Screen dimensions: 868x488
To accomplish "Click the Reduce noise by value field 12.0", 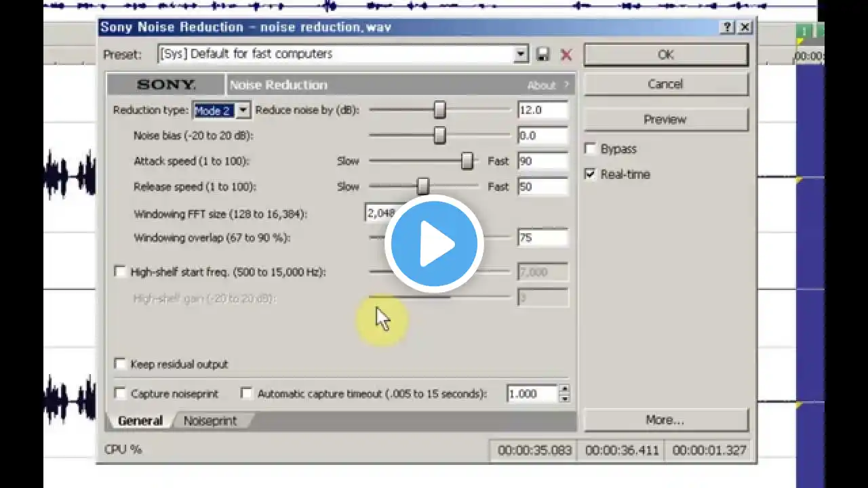I will 542,110.
